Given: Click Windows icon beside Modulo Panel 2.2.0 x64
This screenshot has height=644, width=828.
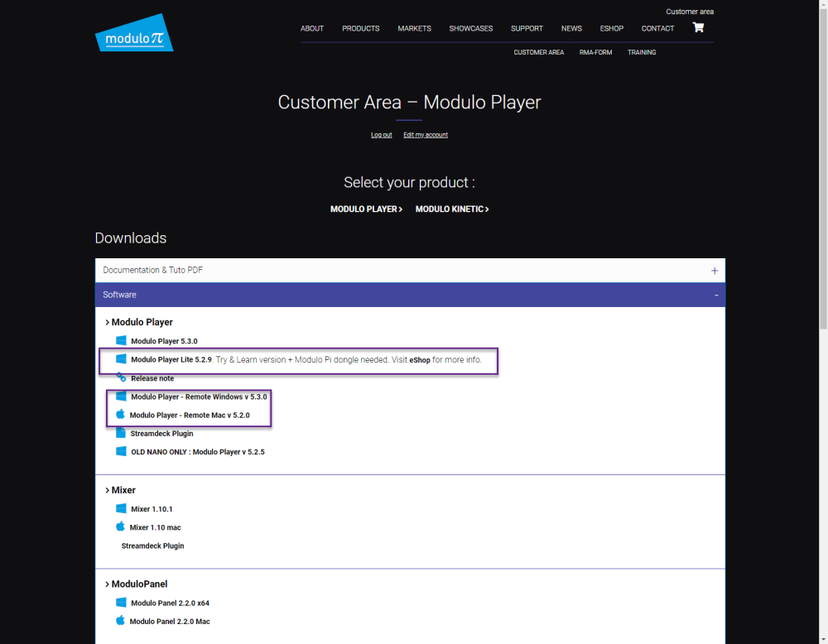Looking at the screenshot, I should point(121,603).
